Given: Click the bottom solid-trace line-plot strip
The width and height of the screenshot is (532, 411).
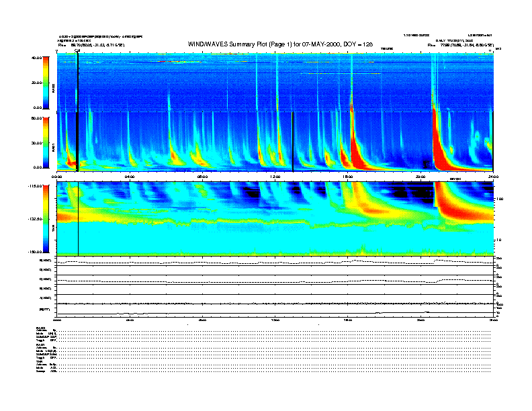Looking at the screenshot, I should click(275, 312).
